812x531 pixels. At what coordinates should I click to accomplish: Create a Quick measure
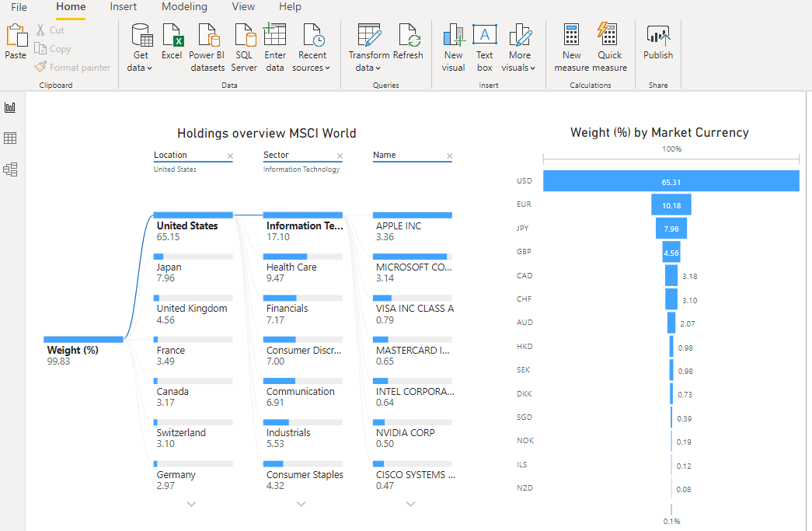(x=609, y=47)
